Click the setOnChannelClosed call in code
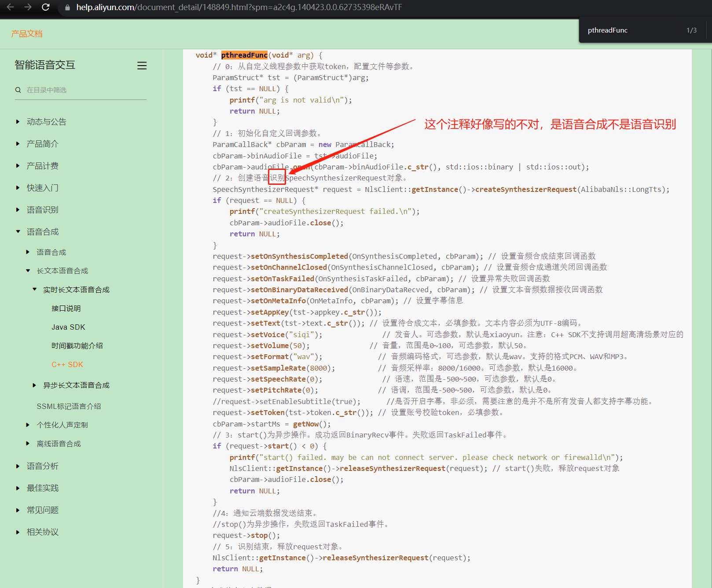The height and width of the screenshot is (588, 712). point(289,267)
